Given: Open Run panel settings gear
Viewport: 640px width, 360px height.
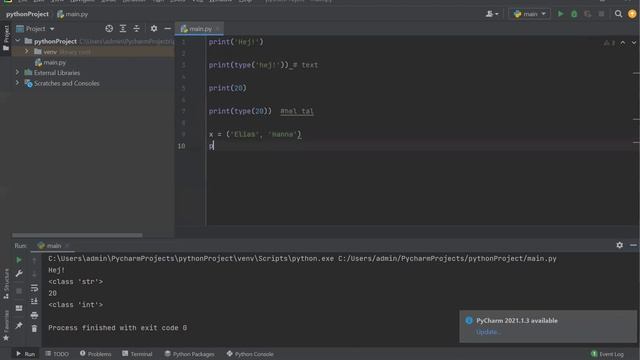Looking at the screenshot, I should pos(619,245).
